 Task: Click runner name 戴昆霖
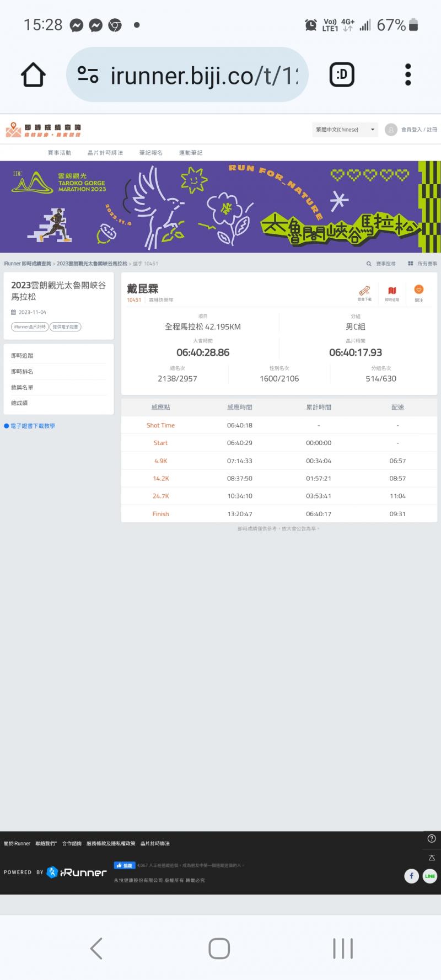pyautogui.click(x=143, y=288)
